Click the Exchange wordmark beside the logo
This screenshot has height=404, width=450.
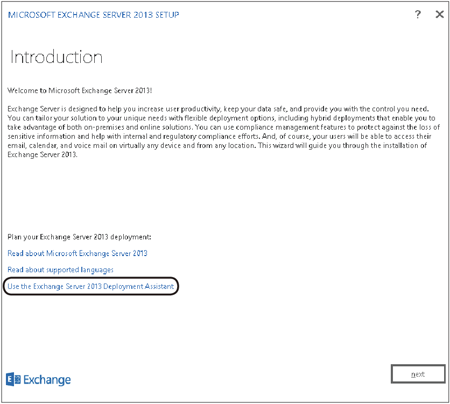tap(47, 380)
